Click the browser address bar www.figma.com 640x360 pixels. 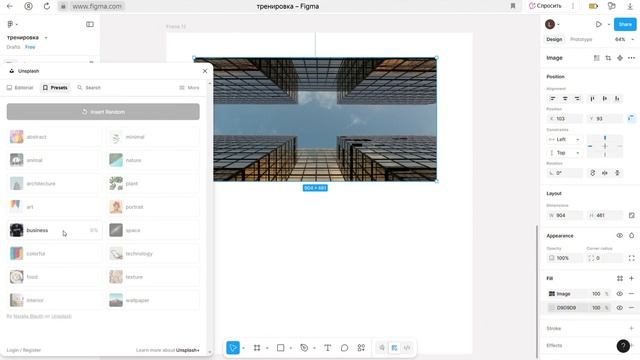[97, 6]
